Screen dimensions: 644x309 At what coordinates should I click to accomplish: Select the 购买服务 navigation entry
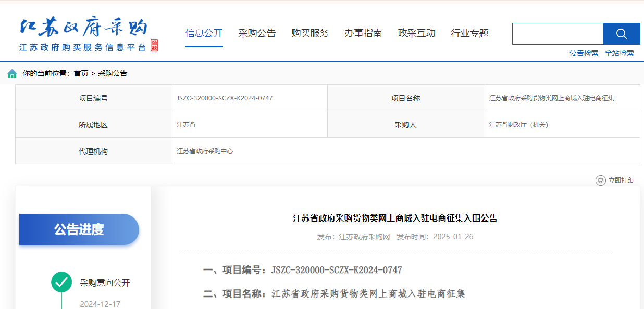coord(310,32)
